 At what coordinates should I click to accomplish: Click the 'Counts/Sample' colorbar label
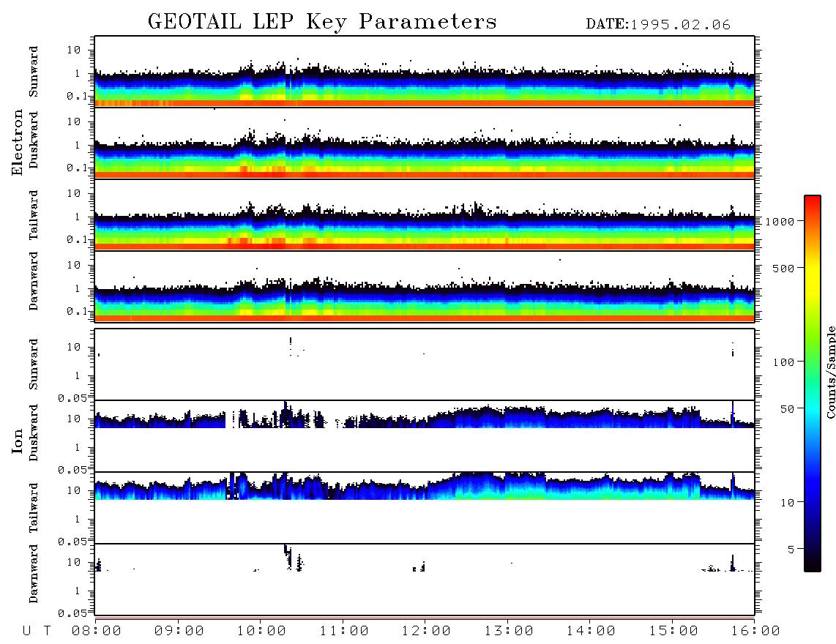click(830, 372)
